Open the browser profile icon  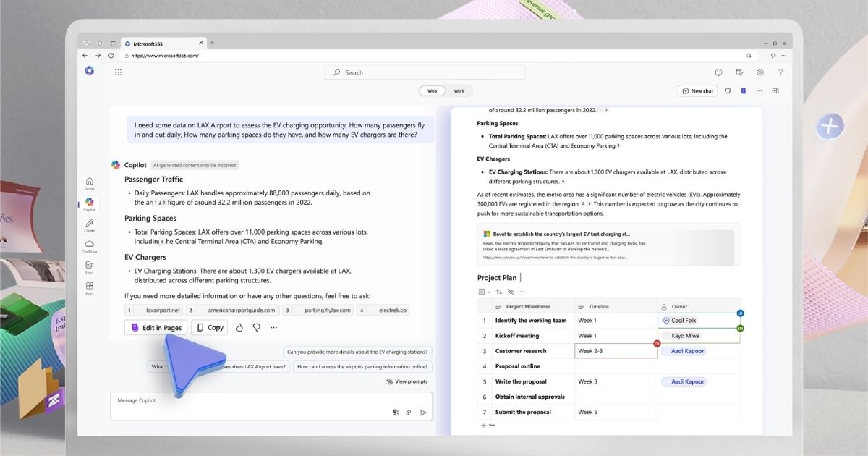click(87, 43)
